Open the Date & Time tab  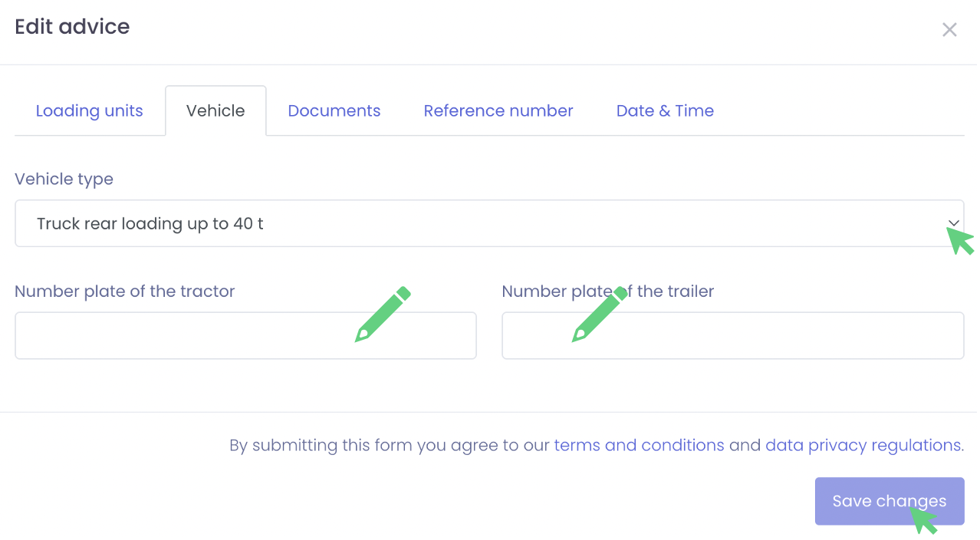[665, 110]
